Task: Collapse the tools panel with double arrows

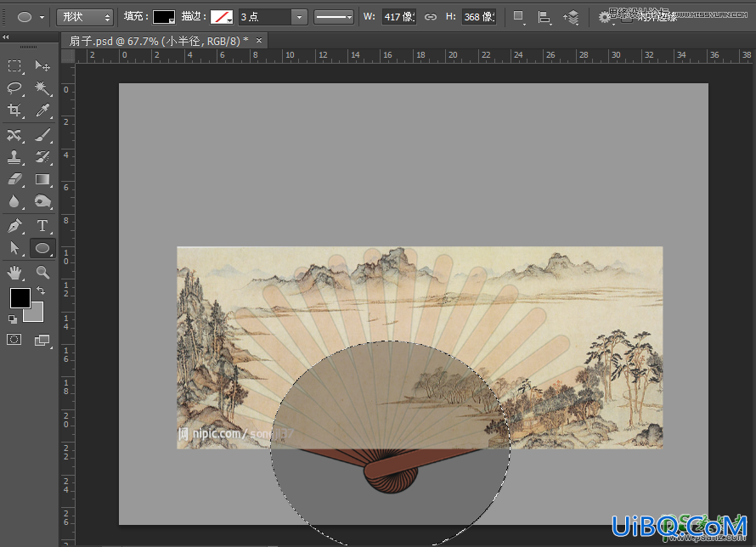Action: (6, 37)
